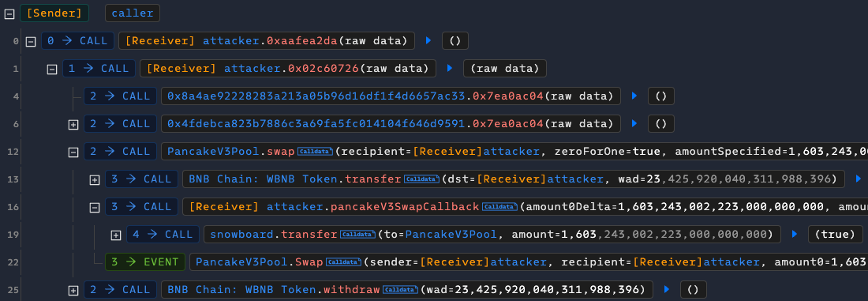Collapse the pancakeV3SwapCallback call row

pos(94,207)
